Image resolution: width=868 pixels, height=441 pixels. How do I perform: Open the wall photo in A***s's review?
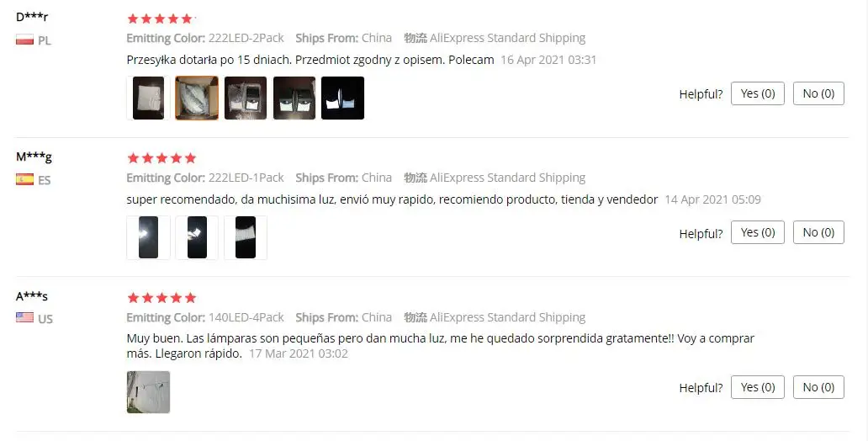148,392
